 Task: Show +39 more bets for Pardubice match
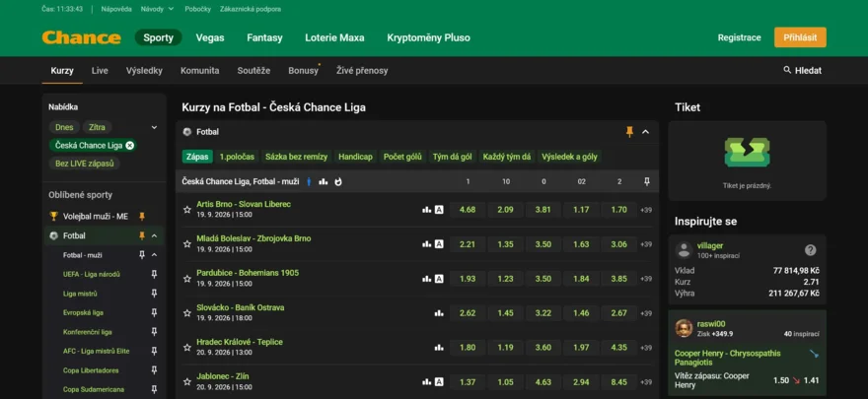(646, 279)
